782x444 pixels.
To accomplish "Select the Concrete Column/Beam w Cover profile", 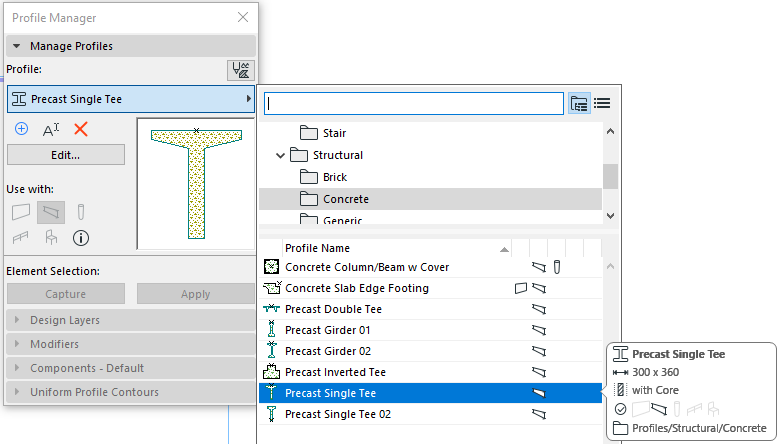I will click(431, 267).
